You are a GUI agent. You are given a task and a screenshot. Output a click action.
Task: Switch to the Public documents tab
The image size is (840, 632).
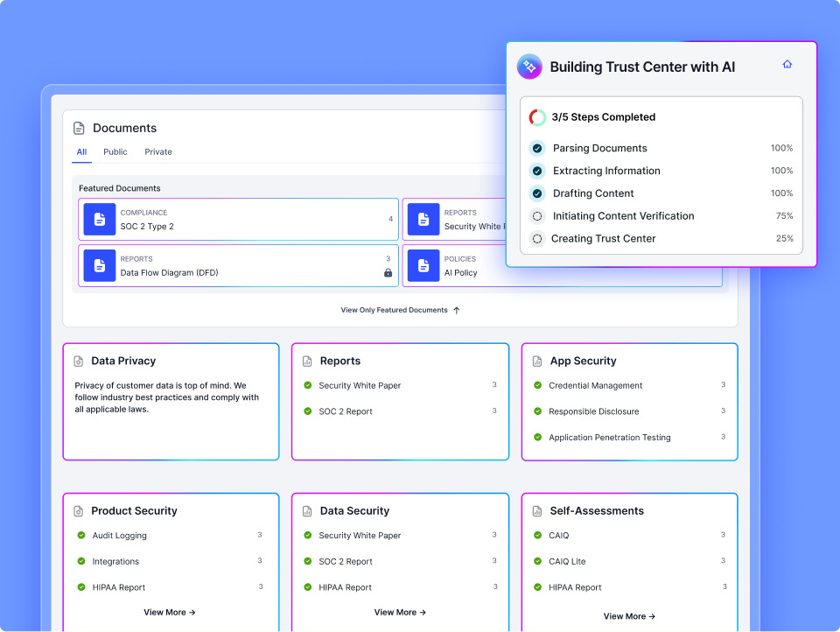pyautogui.click(x=115, y=151)
